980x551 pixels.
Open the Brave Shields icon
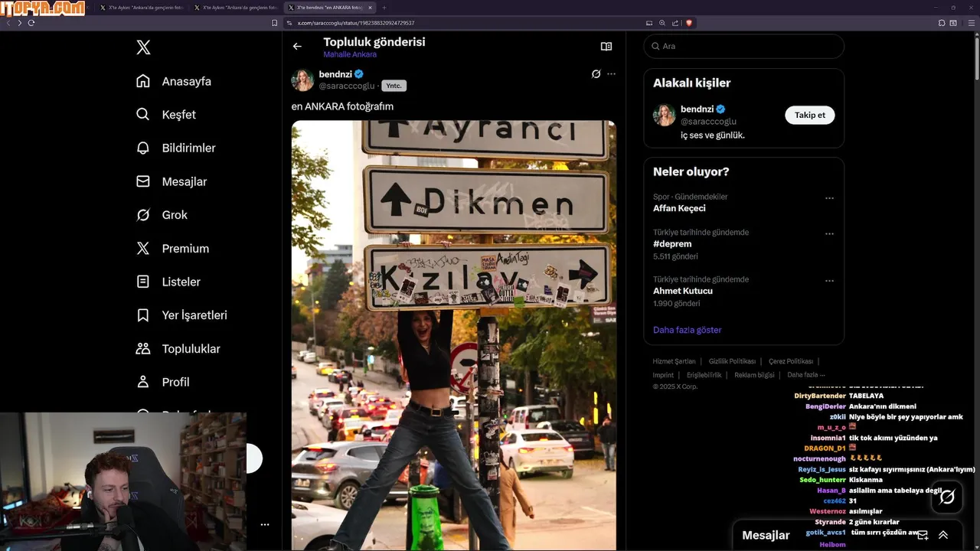click(x=689, y=23)
